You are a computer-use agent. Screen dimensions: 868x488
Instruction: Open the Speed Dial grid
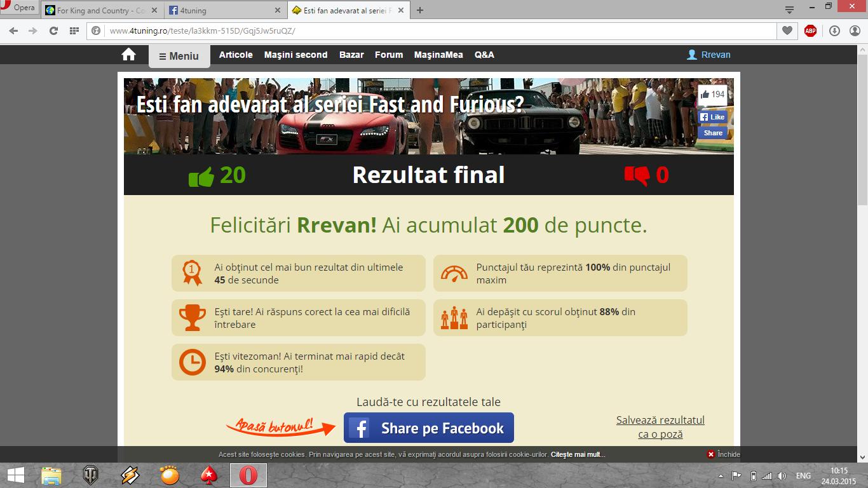tap(74, 30)
